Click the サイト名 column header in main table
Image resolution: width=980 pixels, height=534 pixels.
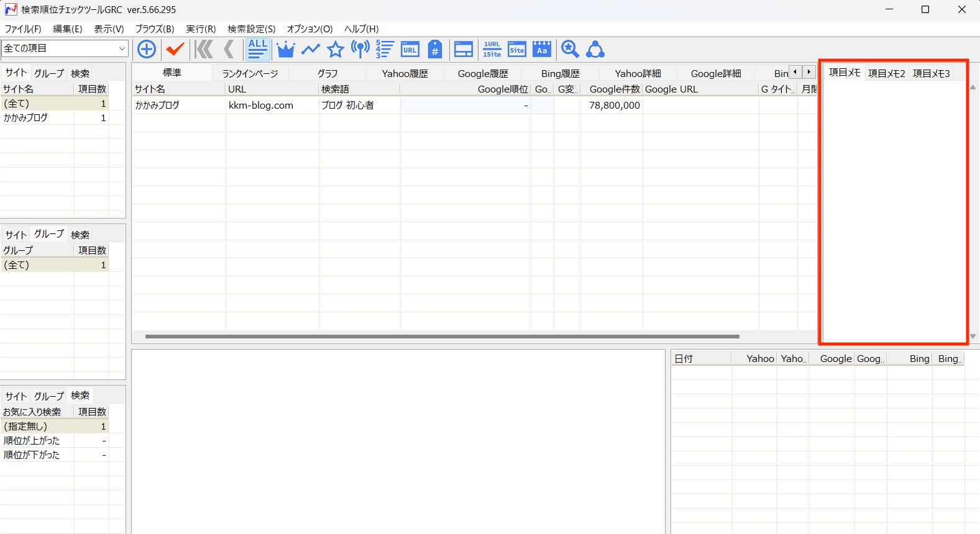click(x=179, y=89)
